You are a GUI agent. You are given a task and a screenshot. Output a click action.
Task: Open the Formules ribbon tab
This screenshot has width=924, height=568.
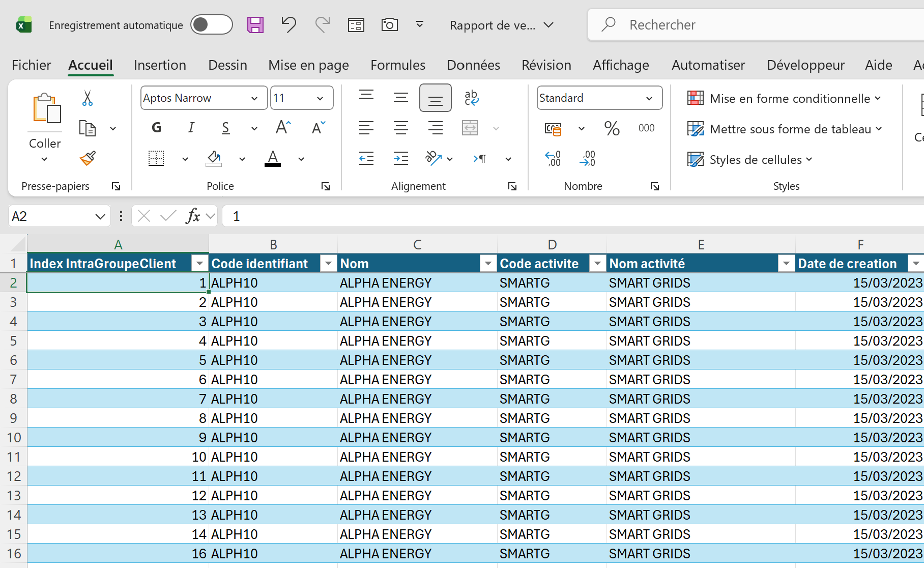pos(397,65)
